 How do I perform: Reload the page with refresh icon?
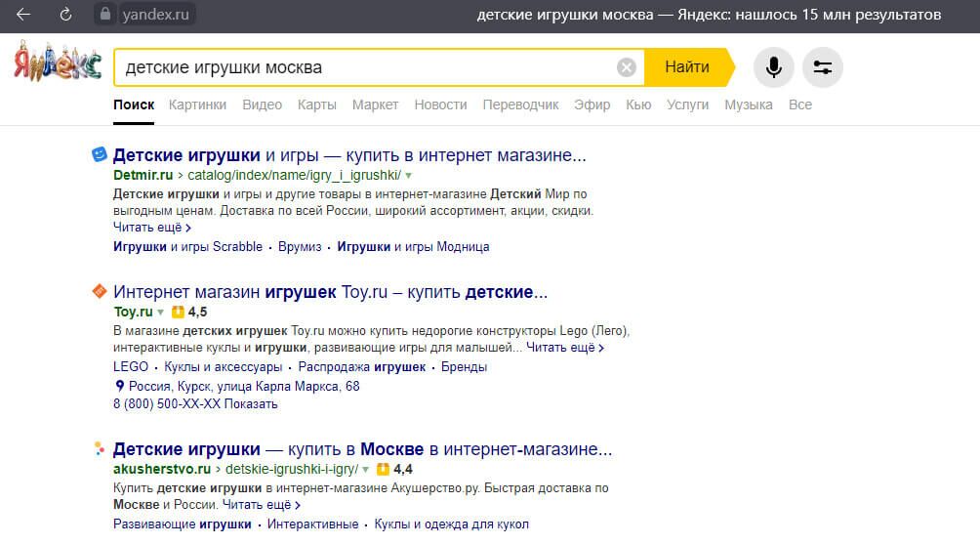65,15
